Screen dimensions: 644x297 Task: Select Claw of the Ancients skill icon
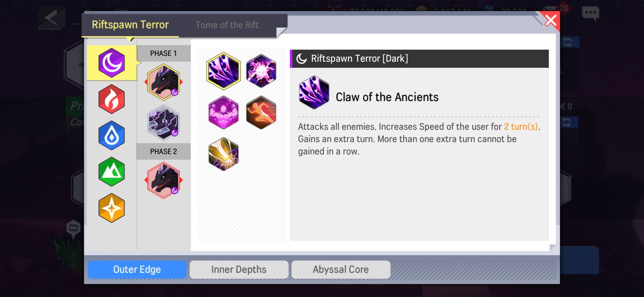pos(224,71)
